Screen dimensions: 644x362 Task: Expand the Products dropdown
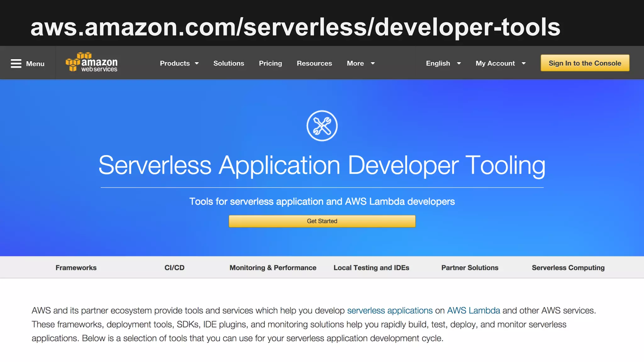click(x=179, y=63)
